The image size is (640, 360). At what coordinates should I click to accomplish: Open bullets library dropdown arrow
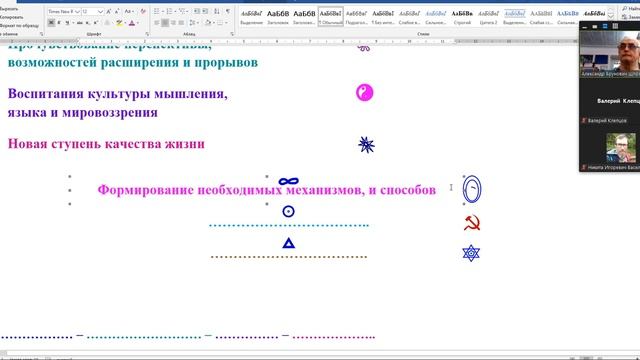coord(162,11)
